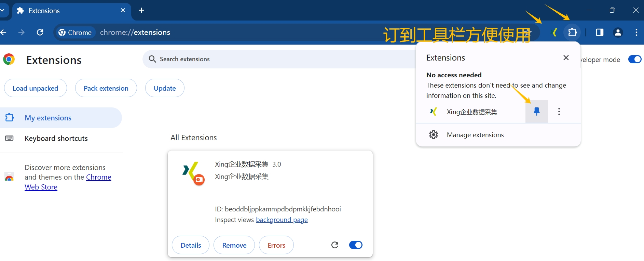Viewport: 644px width, 261px height.
Task: Remove the Xing企业数据采集 extension
Action: pyautogui.click(x=234, y=245)
